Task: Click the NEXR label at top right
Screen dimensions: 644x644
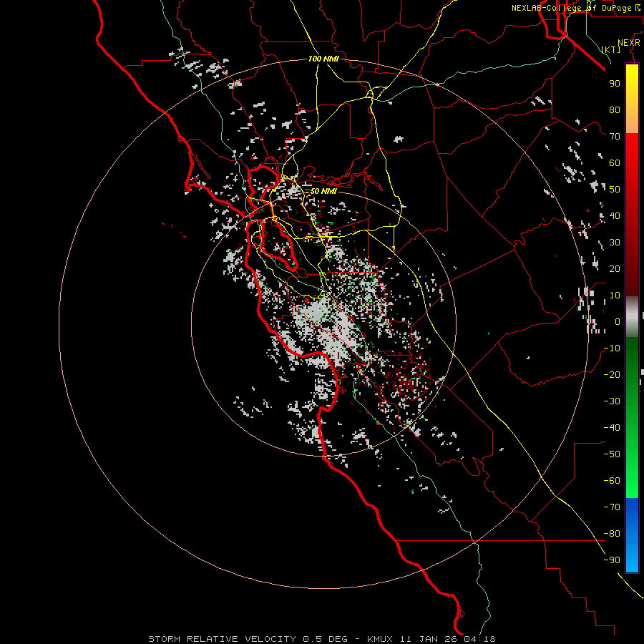Action: pyautogui.click(x=628, y=43)
